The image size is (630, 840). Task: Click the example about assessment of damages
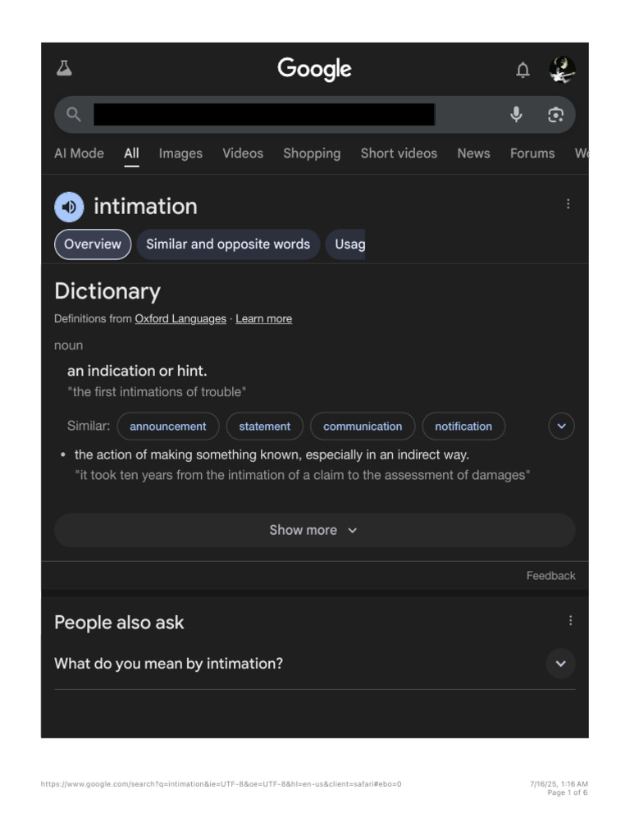303,475
